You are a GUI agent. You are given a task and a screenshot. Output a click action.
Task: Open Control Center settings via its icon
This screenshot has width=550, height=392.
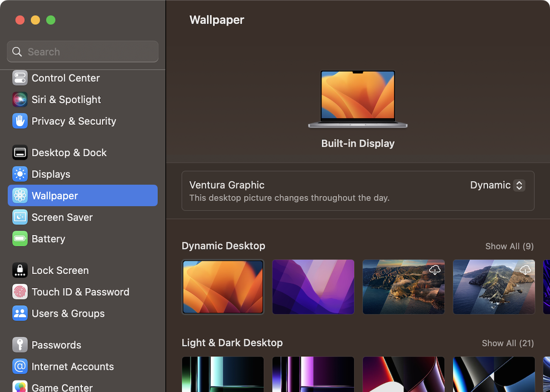[20, 78]
